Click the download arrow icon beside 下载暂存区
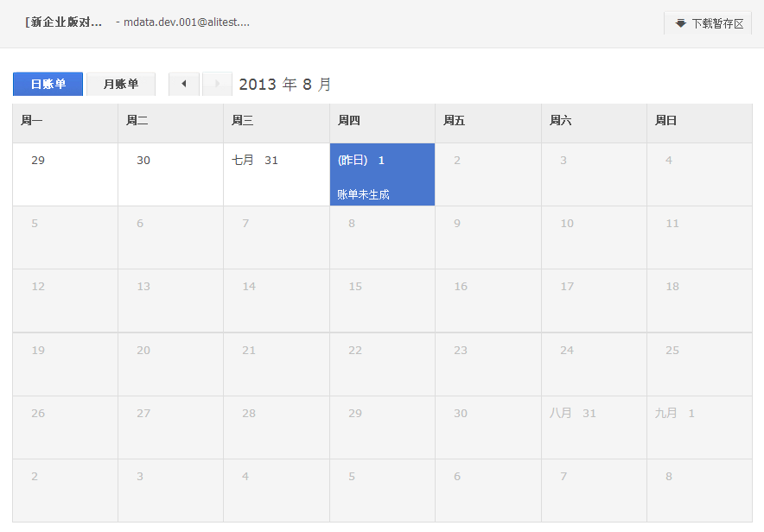Image resolution: width=764 pixels, height=532 pixels. pyautogui.click(x=681, y=23)
